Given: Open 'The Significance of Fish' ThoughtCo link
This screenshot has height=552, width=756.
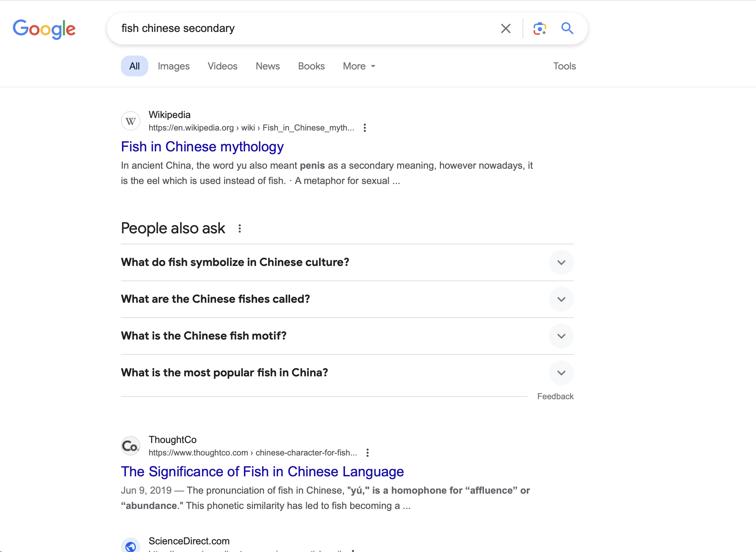Looking at the screenshot, I should tap(262, 472).
